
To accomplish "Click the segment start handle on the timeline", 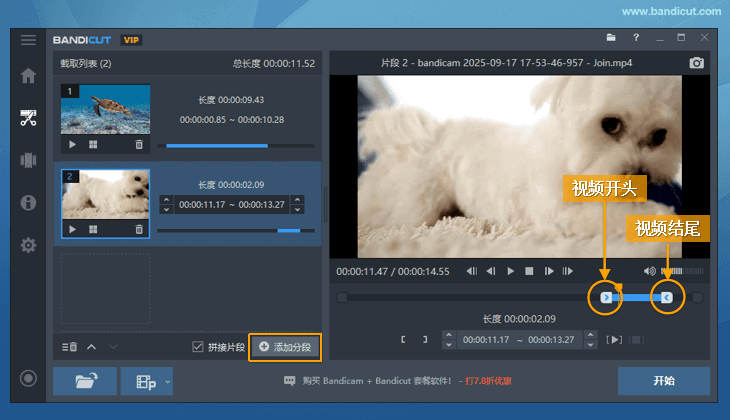I will coord(606,297).
